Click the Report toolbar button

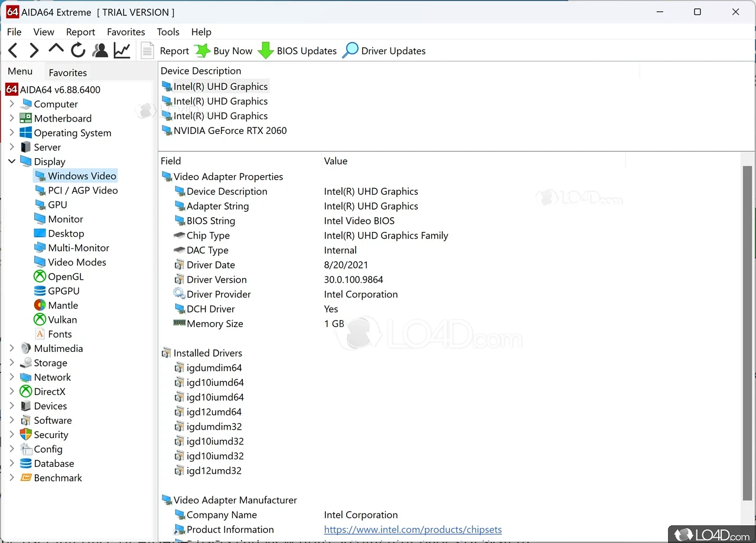[165, 51]
